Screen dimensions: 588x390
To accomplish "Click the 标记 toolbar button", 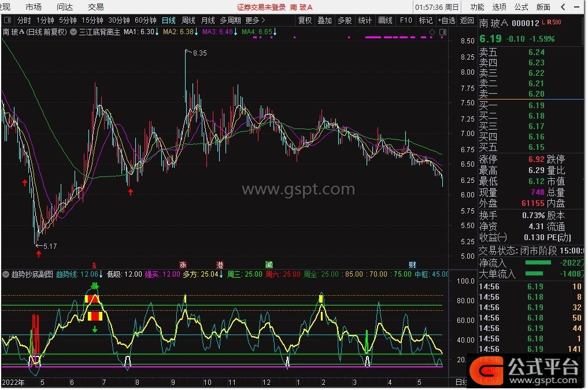I will tap(426, 20).
